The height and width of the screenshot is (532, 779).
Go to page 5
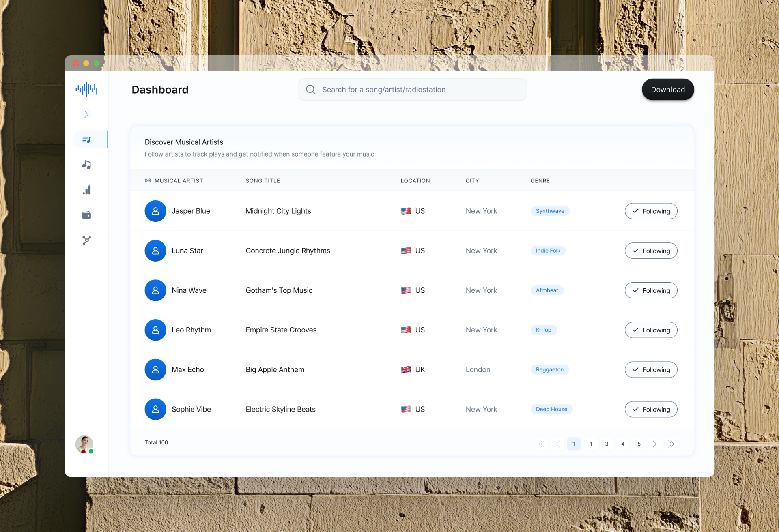pos(639,444)
